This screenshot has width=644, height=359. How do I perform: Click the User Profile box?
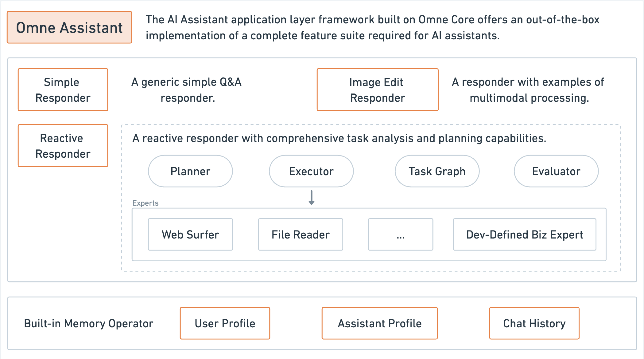pos(225,323)
